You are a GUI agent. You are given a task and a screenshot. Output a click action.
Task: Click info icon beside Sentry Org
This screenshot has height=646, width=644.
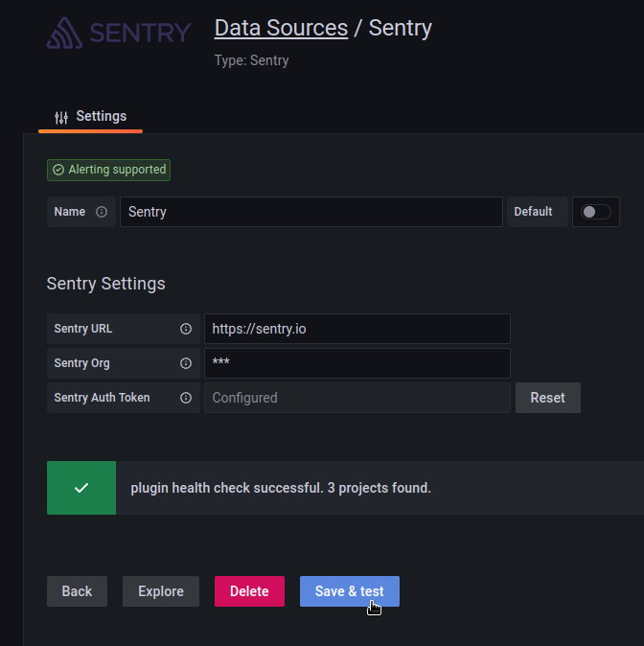tap(186, 363)
